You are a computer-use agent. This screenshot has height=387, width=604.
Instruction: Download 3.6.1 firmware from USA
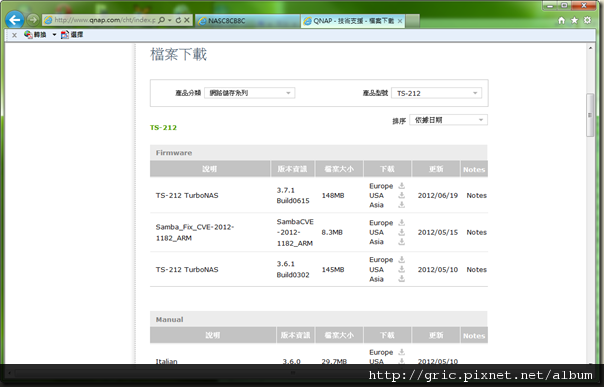pyautogui.click(x=401, y=269)
